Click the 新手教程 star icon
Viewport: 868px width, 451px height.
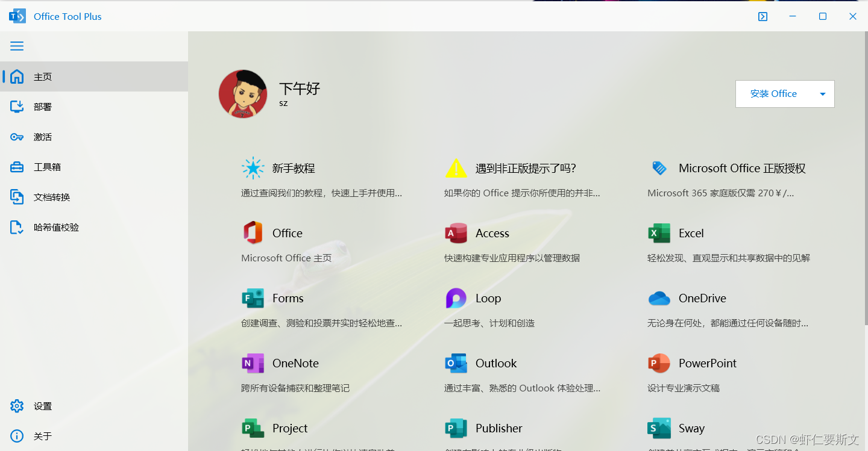(x=253, y=168)
